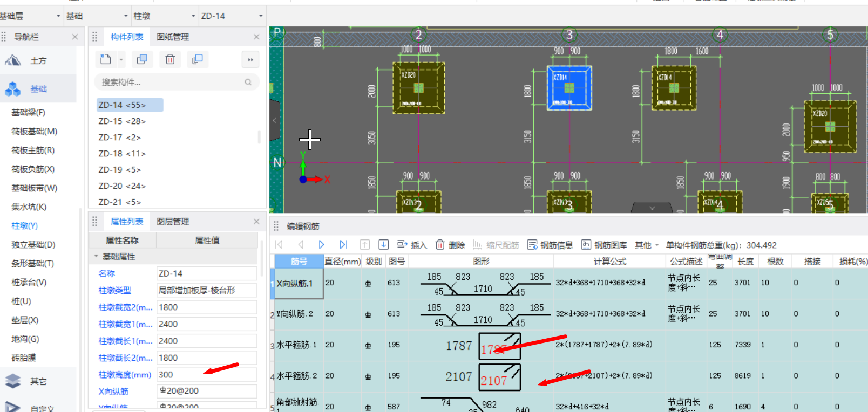Viewport: 868px width, 412px height.
Task: Open 钢筋信息 rebar info
Action: [550, 245]
